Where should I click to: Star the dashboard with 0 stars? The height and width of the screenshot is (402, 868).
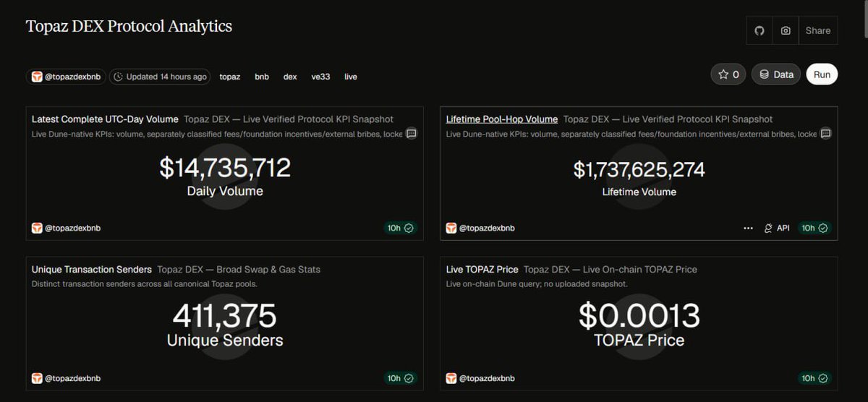[728, 74]
